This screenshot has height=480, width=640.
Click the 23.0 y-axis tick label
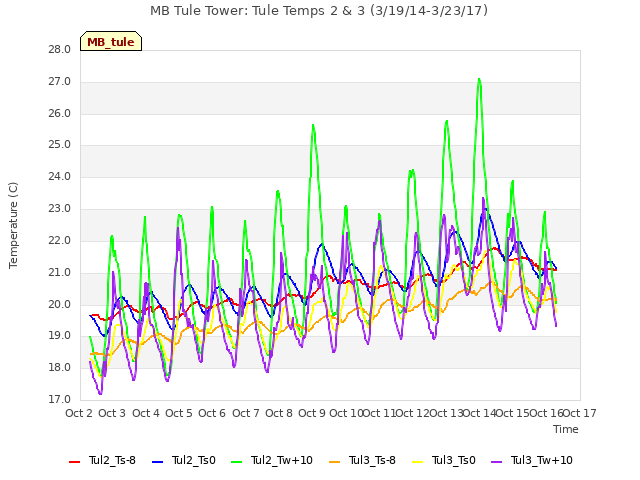coord(60,209)
